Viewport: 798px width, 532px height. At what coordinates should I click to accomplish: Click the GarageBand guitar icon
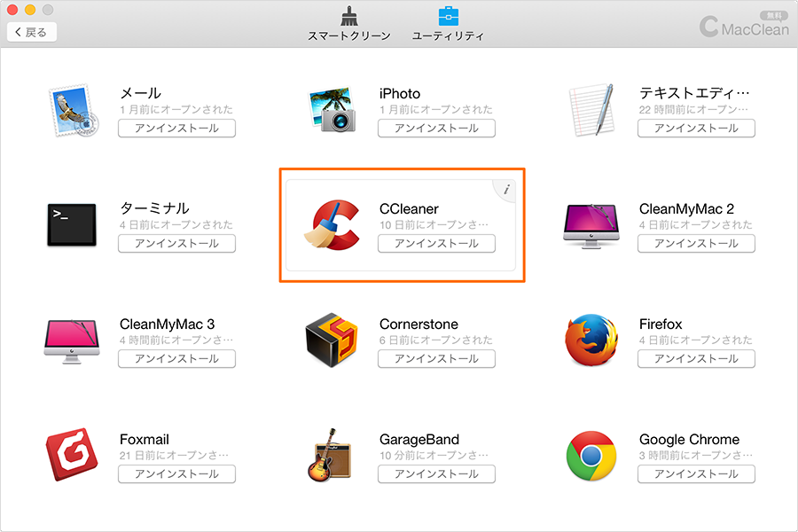(330, 455)
